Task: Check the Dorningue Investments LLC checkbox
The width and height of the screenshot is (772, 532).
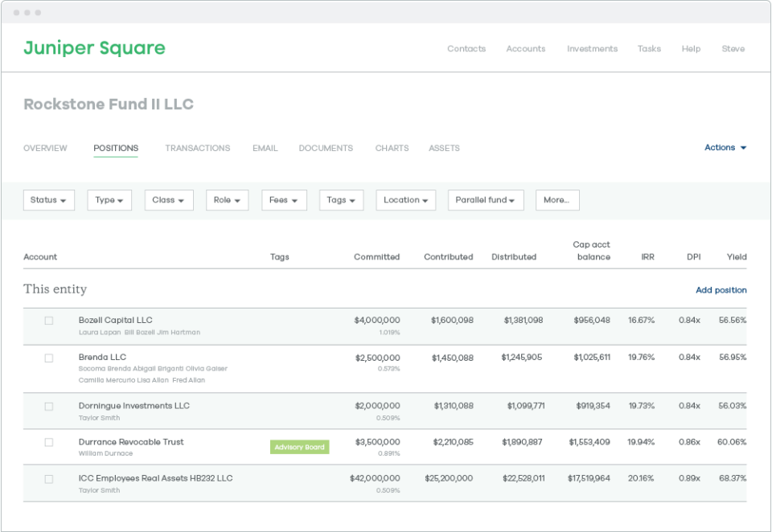Action: [x=49, y=407]
